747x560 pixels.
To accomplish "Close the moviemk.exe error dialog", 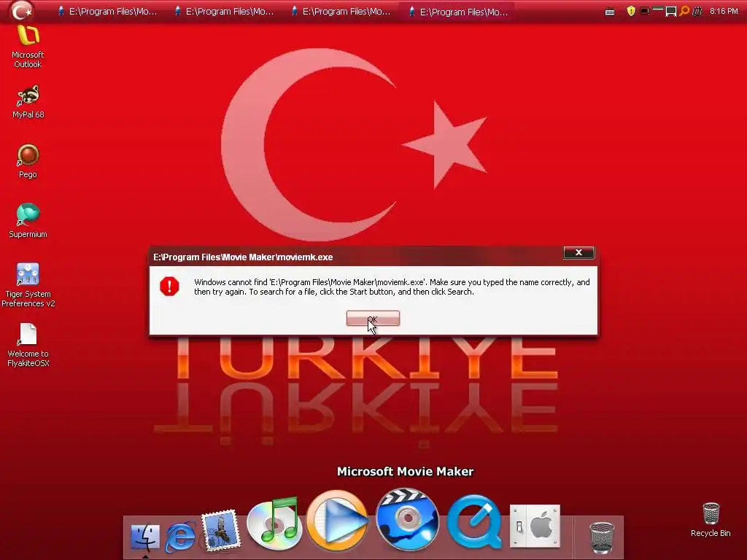I will click(578, 252).
